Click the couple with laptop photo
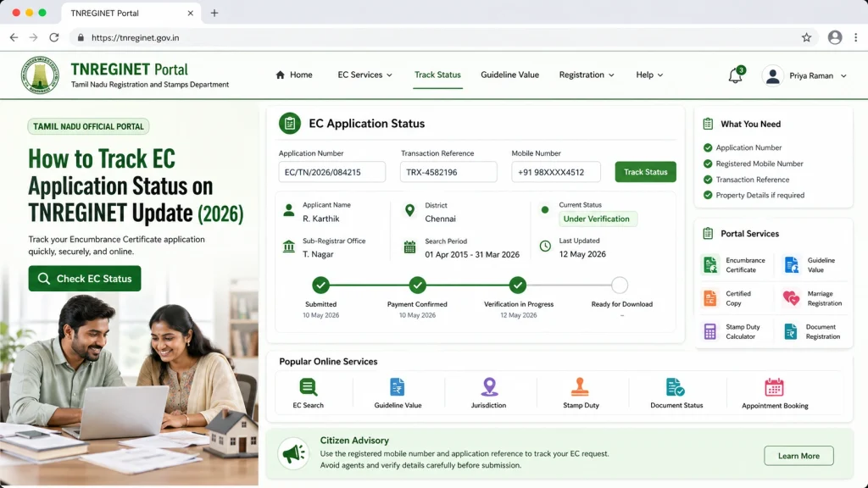The height and width of the screenshot is (488, 868). click(129, 390)
